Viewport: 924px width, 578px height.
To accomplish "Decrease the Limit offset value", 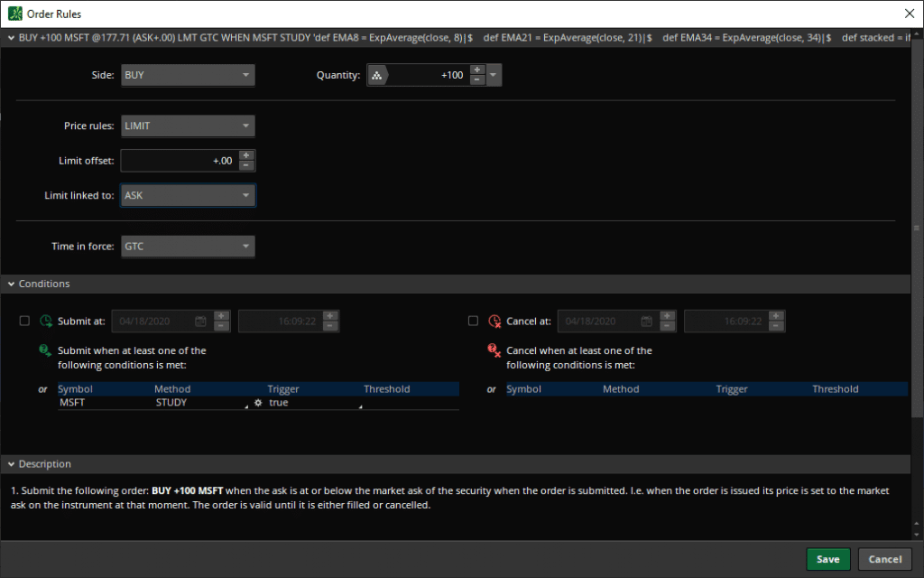I will (246, 166).
